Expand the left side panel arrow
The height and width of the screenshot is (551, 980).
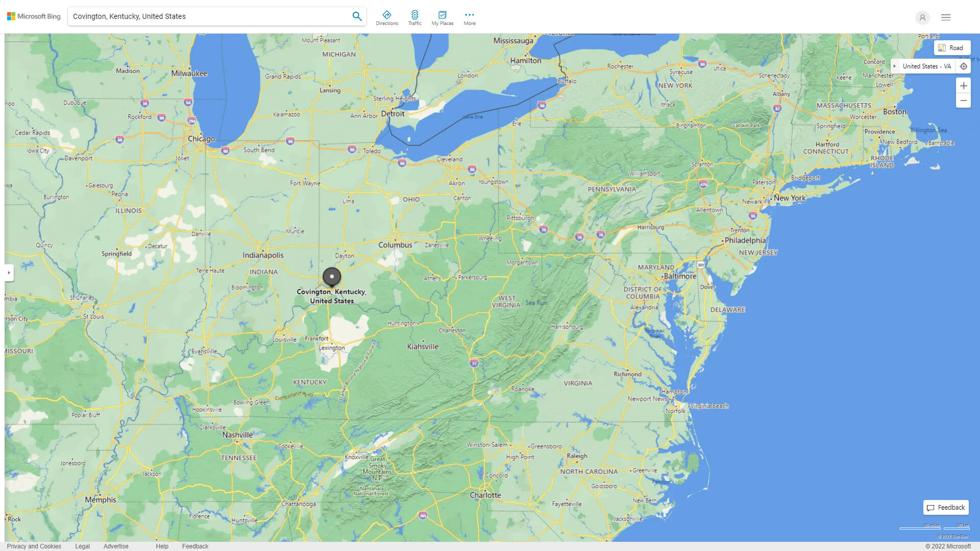coord(9,272)
